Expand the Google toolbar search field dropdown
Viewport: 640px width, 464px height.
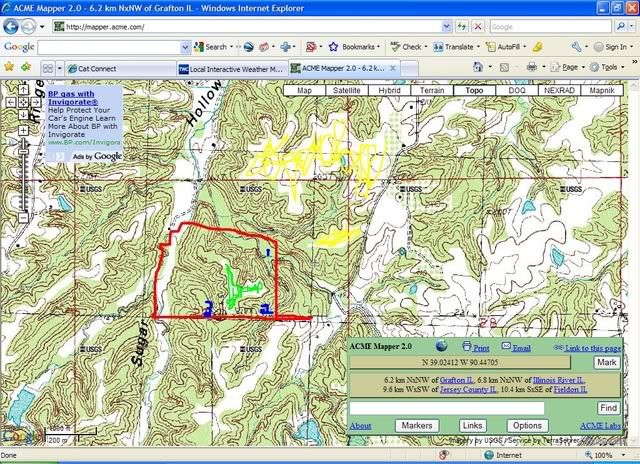pyautogui.click(x=185, y=47)
